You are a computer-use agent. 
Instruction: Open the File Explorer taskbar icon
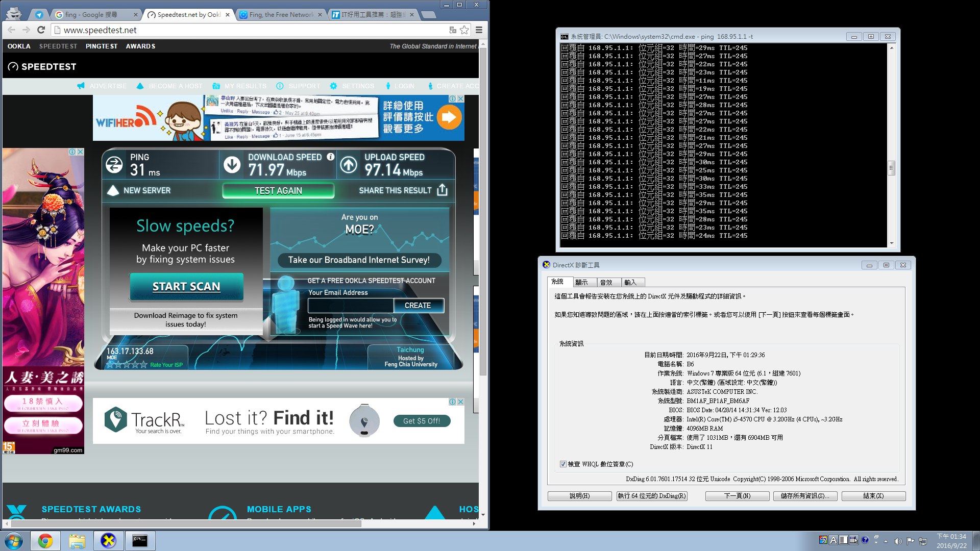point(77,540)
